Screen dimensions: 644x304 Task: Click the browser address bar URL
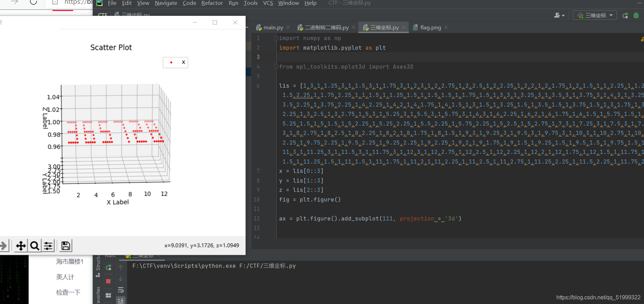pos(78,2)
